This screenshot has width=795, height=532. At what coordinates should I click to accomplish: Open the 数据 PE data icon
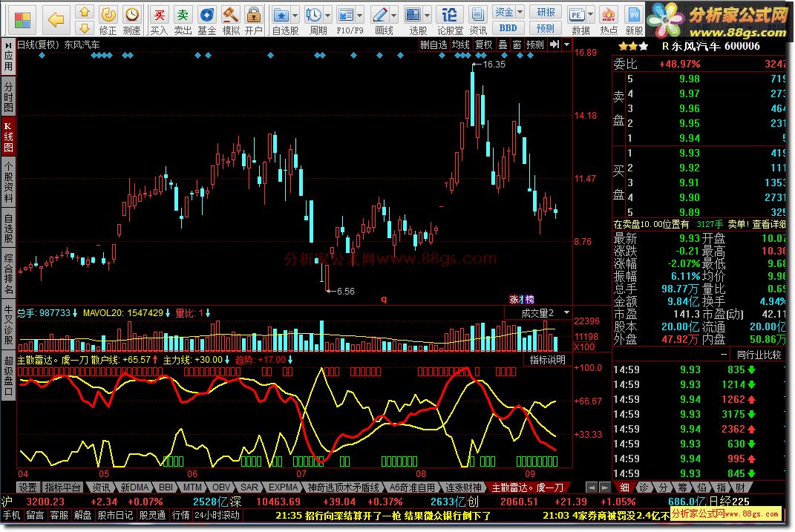point(577,15)
